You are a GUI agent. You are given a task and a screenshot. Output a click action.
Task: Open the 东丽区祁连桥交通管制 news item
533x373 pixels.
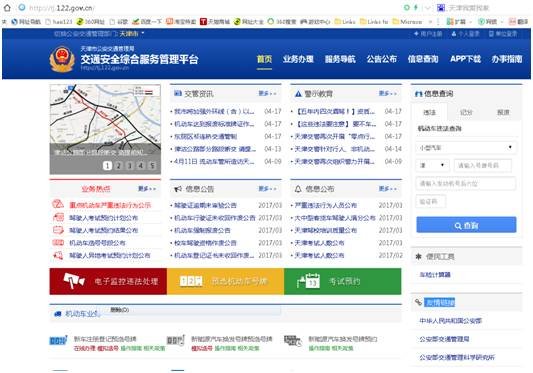[x=205, y=136]
